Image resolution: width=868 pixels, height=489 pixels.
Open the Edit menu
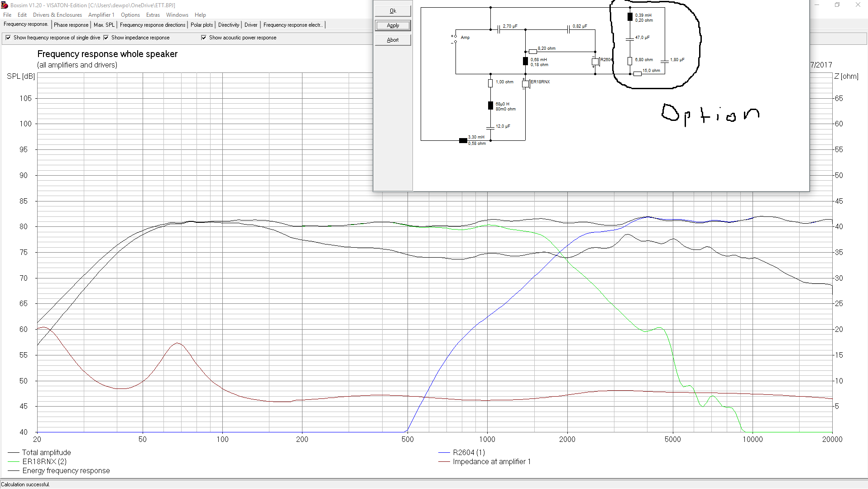click(x=22, y=15)
